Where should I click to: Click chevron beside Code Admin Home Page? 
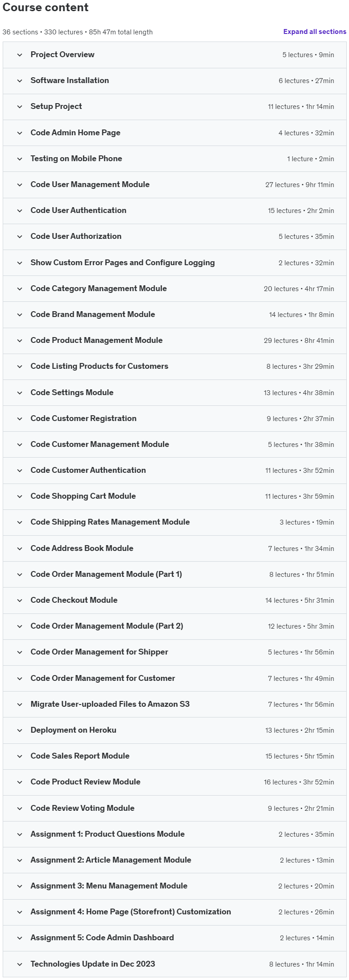click(x=20, y=133)
